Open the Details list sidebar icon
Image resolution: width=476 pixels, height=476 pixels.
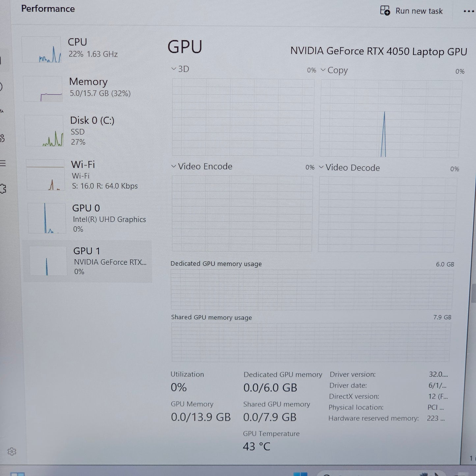click(x=3, y=163)
